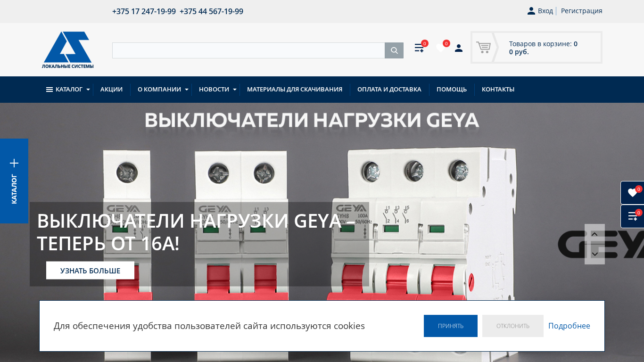Open favorites heart on right sidebar
Screen dimensions: 644x362
(632, 193)
